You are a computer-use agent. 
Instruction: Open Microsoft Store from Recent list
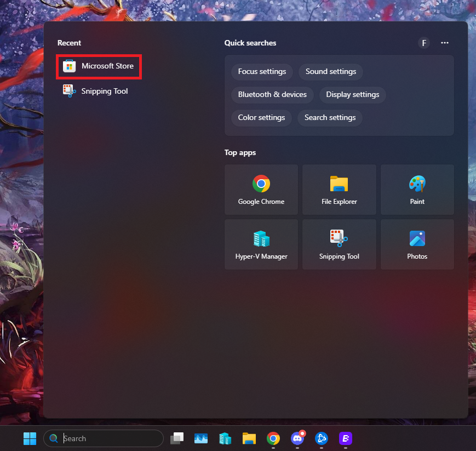(99, 66)
